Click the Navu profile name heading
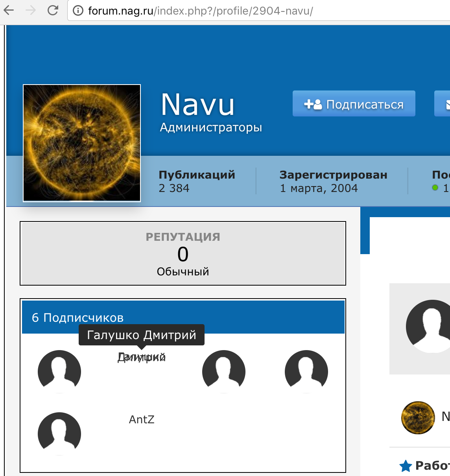Image resolution: width=450 pixels, height=476 pixels. click(198, 105)
